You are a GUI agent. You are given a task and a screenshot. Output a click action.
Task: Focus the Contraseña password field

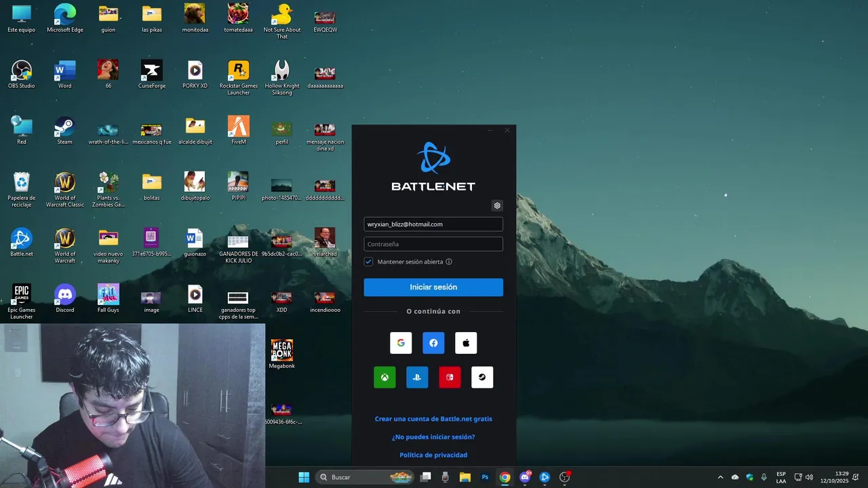point(433,244)
